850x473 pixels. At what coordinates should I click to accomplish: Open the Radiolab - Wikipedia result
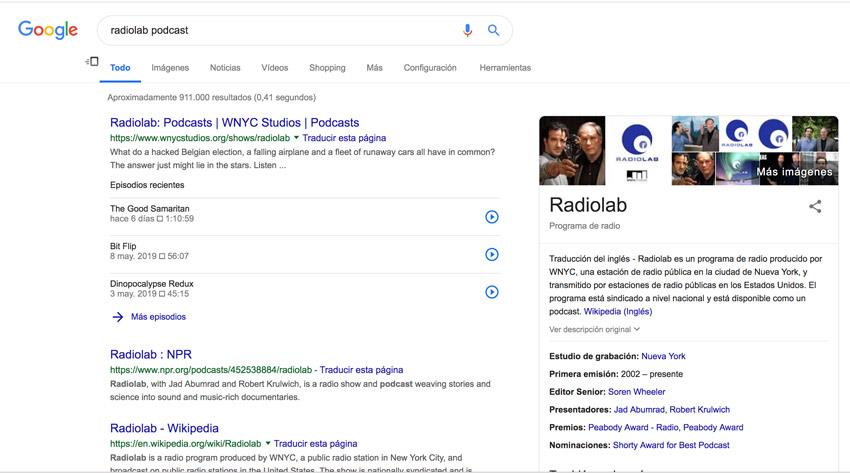tap(164, 428)
